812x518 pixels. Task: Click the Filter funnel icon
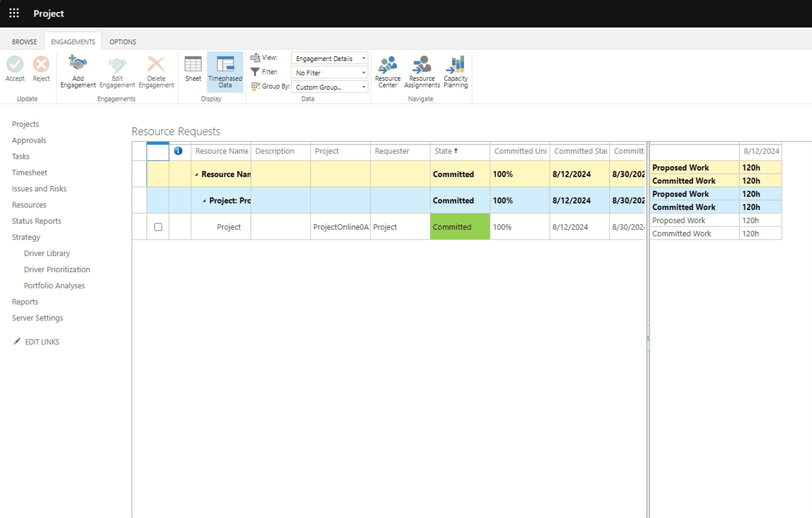click(x=255, y=72)
